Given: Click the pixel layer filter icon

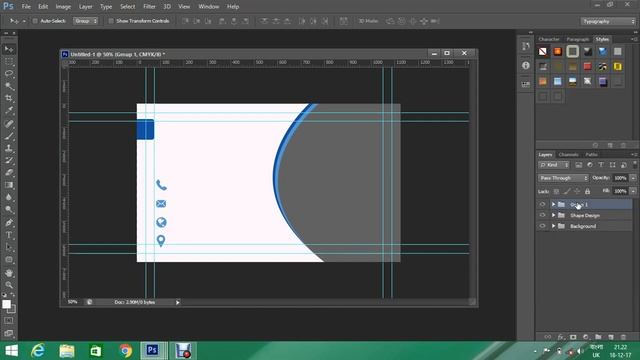Looking at the screenshot, I should click(578, 165).
